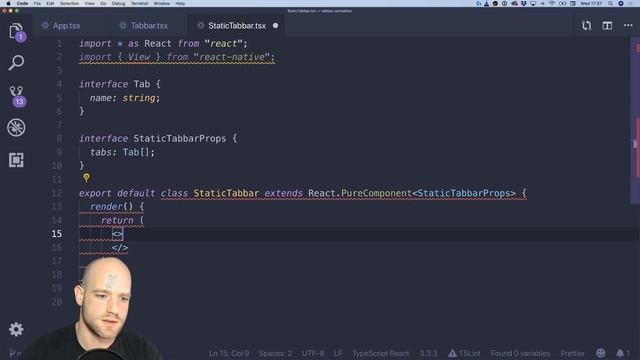Open the Search view in sidebar
This screenshot has height=360, width=640.
click(16, 62)
